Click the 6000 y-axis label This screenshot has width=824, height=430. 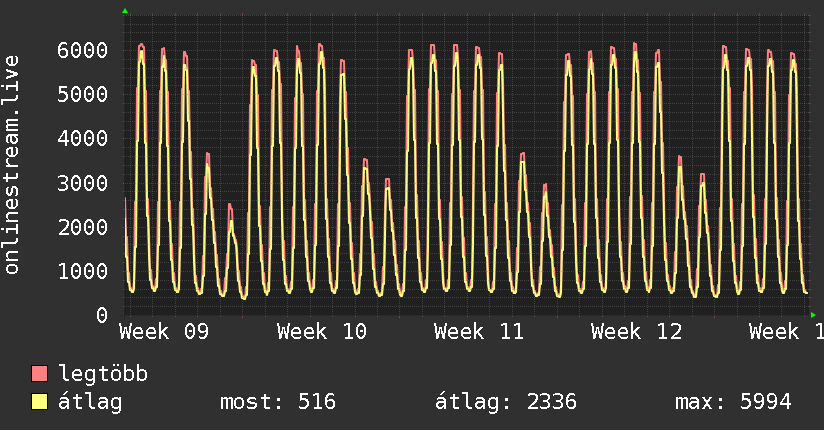(x=83, y=50)
